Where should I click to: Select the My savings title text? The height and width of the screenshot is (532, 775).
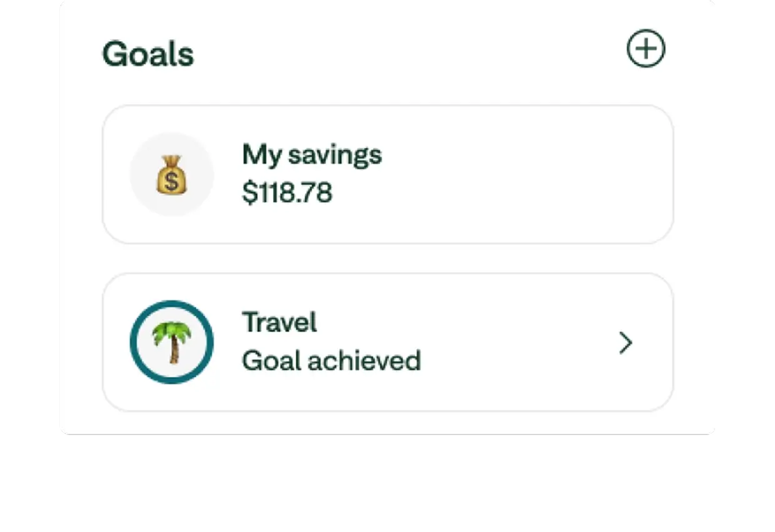click(x=311, y=155)
